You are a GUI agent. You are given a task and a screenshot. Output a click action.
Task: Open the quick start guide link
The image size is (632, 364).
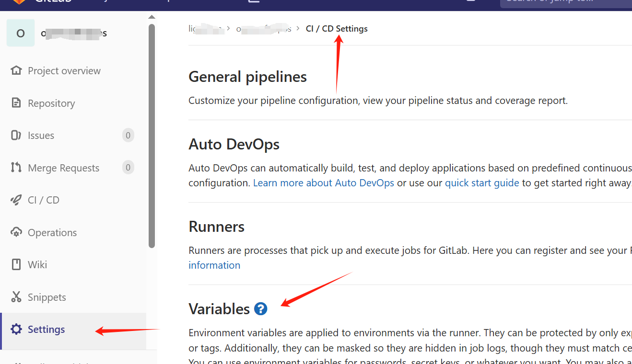[x=482, y=183]
